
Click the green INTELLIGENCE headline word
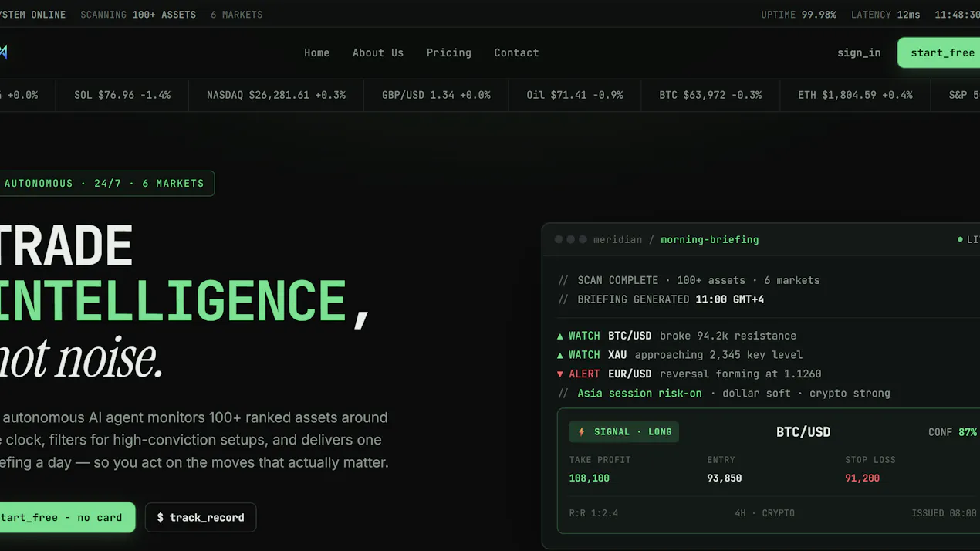[x=174, y=301]
